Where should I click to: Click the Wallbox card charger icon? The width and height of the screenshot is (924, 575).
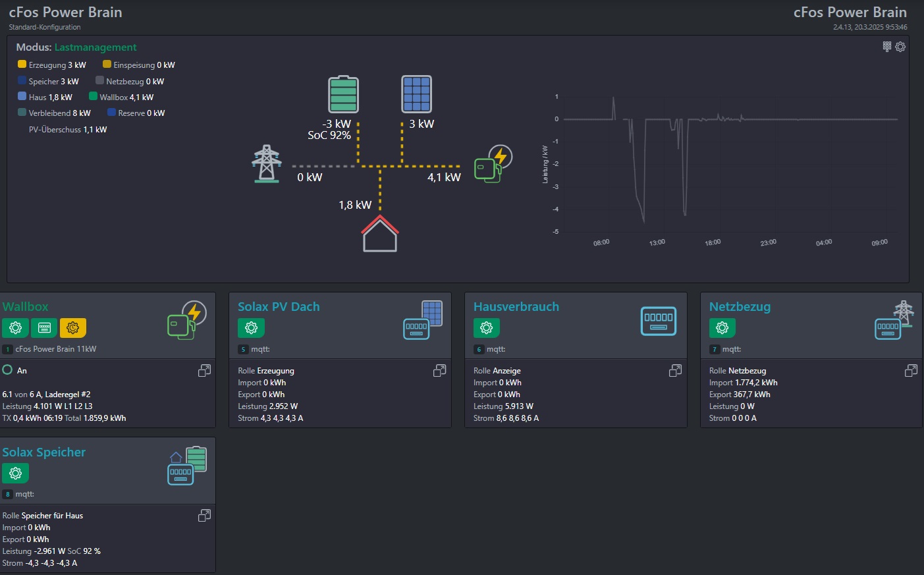pos(187,320)
